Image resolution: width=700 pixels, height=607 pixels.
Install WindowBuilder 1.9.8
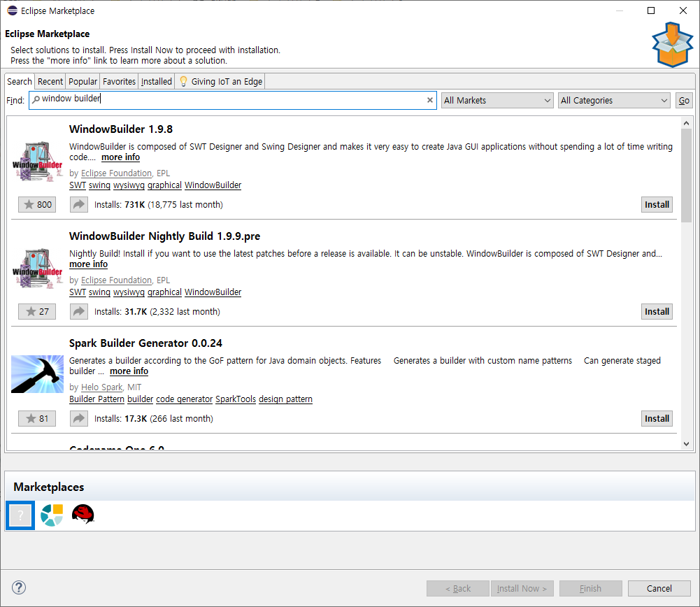coord(657,204)
